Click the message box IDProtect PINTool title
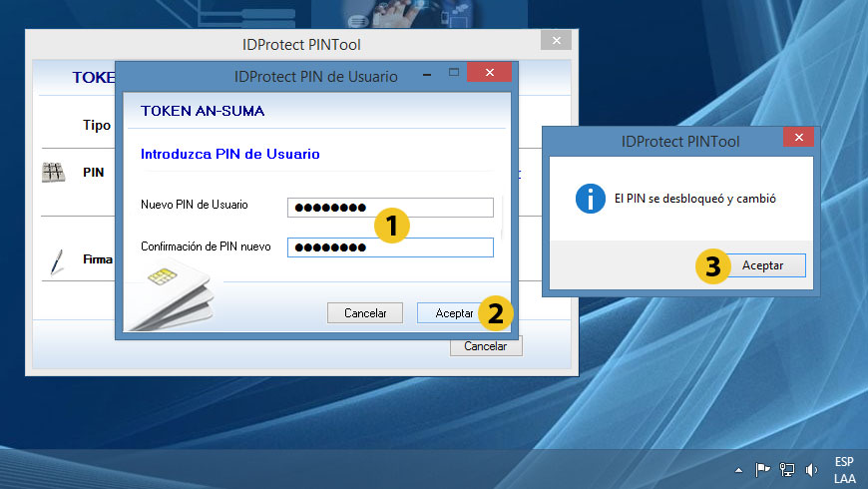 coord(680,142)
